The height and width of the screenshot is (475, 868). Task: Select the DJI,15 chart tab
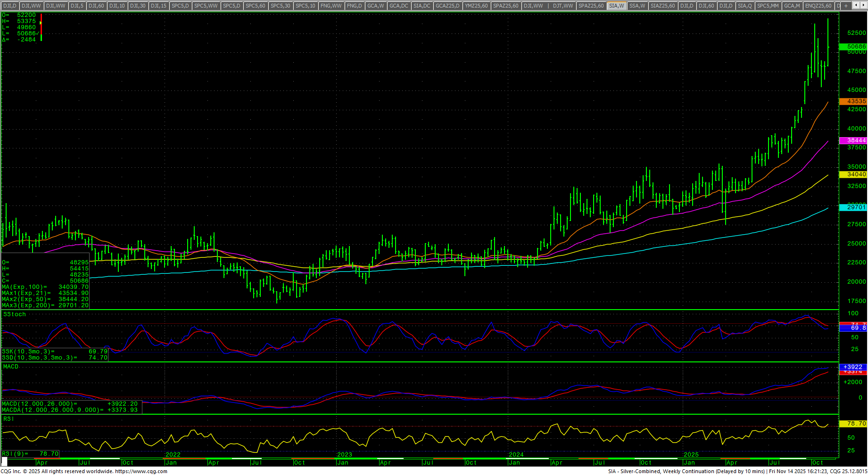click(158, 6)
